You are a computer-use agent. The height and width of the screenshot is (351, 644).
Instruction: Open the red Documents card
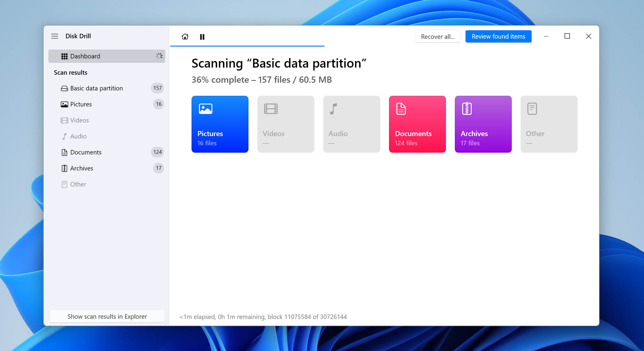point(417,124)
